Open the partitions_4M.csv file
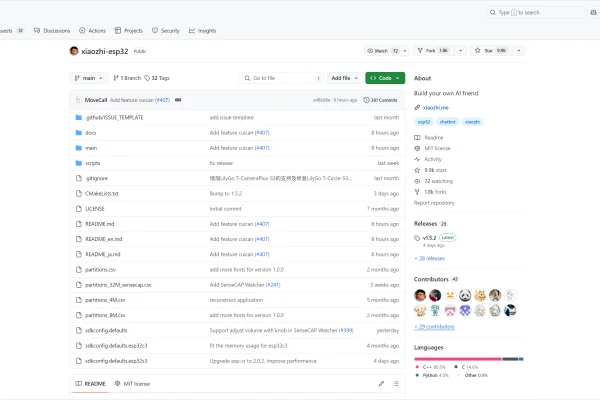This screenshot has height=400, width=600. [x=105, y=300]
